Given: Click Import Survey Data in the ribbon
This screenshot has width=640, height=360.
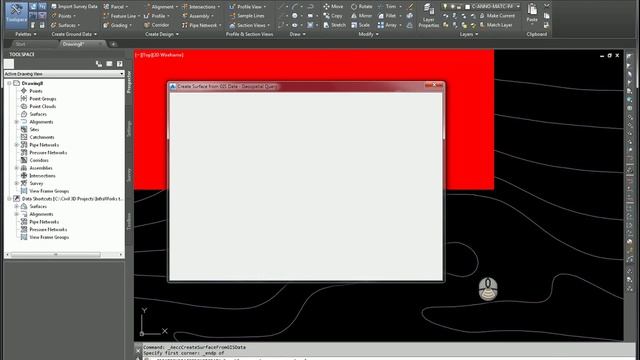Looking at the screenshot, I should pyautogui.click(x=74, y=7).
